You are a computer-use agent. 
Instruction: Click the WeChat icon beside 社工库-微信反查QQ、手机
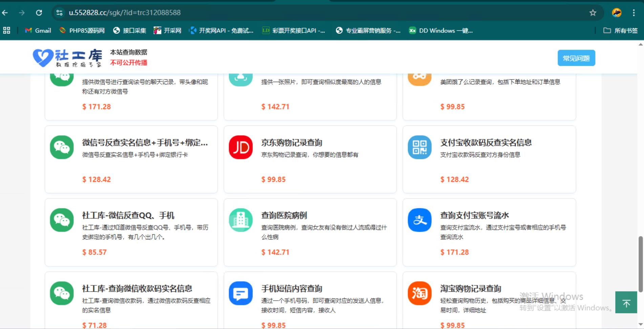(x=62, y=220)
